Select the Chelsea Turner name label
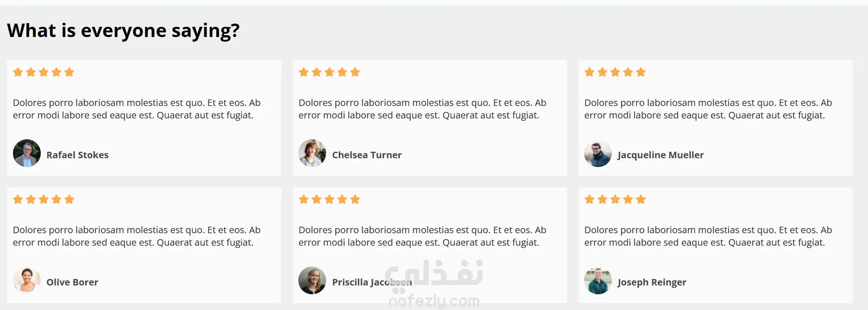 (x=367, y=155)
